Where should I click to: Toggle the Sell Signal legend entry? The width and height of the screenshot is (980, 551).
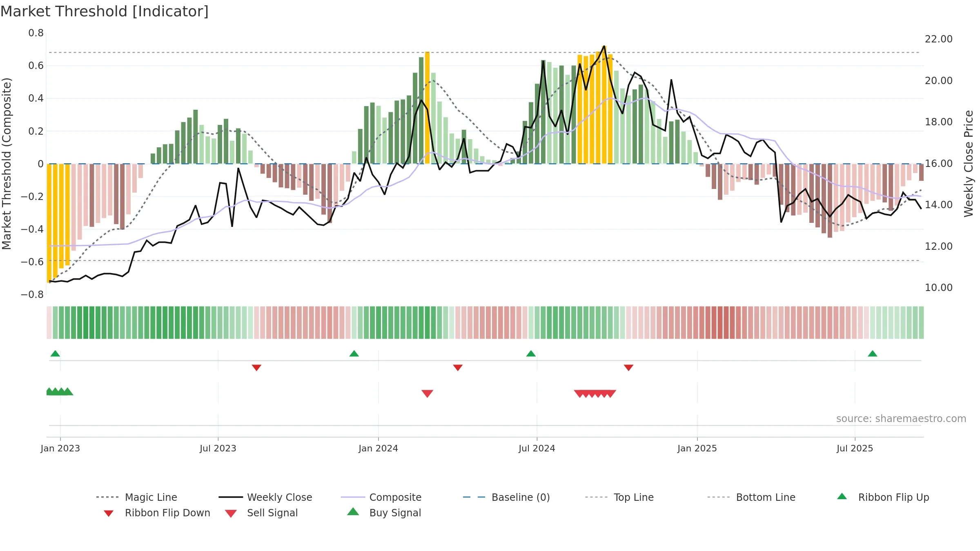[x=261, y=513]
